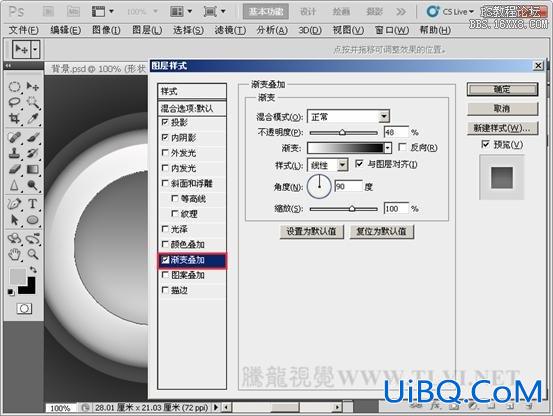Select the 混合选项:默认 blending options entry
Viewport: 553px width, 416px height.
192,108
